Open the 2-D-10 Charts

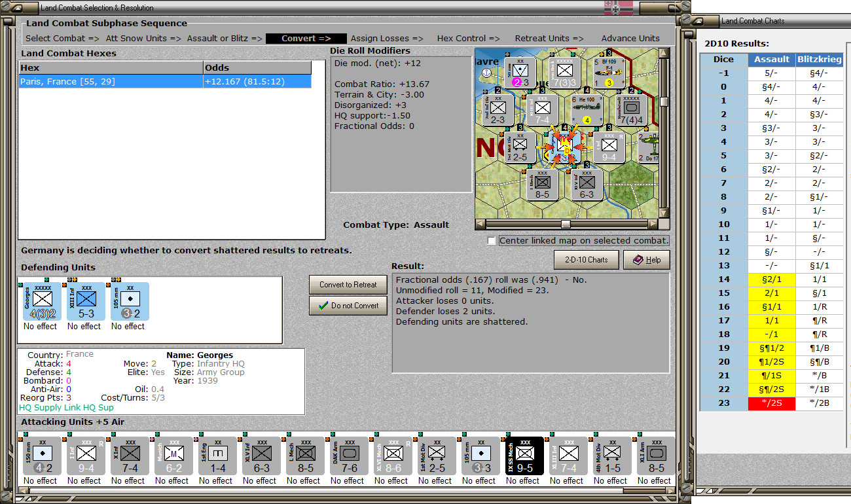point(587,260)
